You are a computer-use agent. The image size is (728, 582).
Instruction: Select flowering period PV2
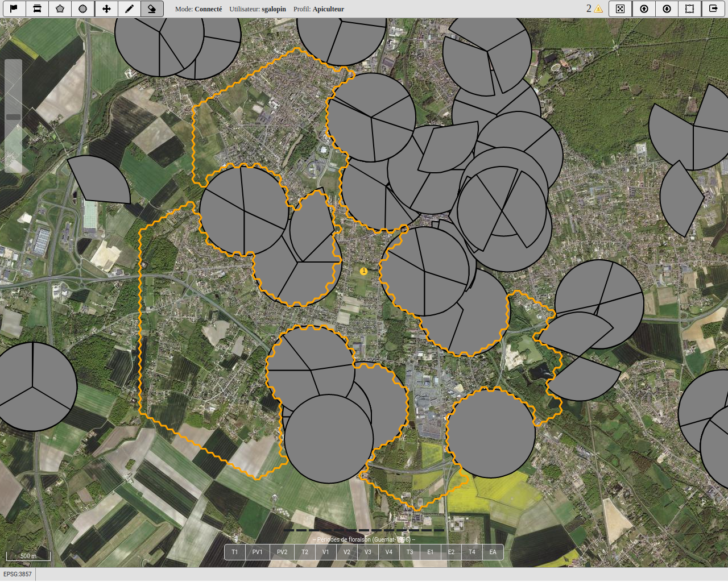(x=282, y=552)
